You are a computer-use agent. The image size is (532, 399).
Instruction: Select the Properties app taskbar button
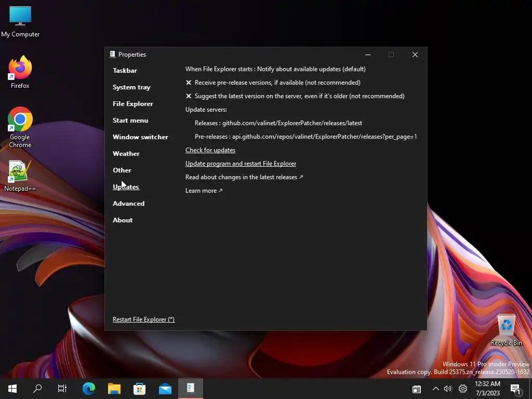pyautogui.click(x=191, y=389)
